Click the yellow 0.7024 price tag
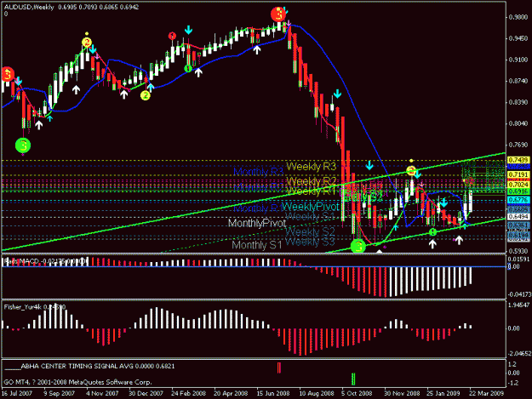This screenshot has width=532, height=399. tap(518, 185)
